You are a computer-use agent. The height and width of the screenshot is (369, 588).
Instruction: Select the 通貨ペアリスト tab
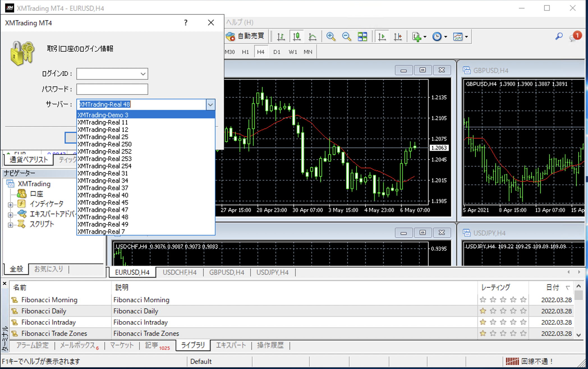coord(29,160)
